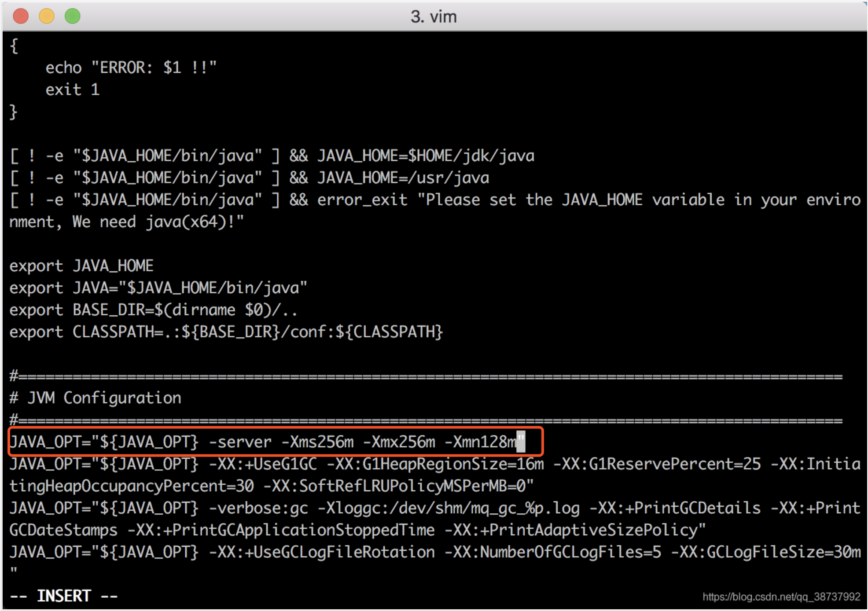Click '-XX:+PrintGCApplicationStoppedTime' option
The image size is (868, 611).
point(281,530)
